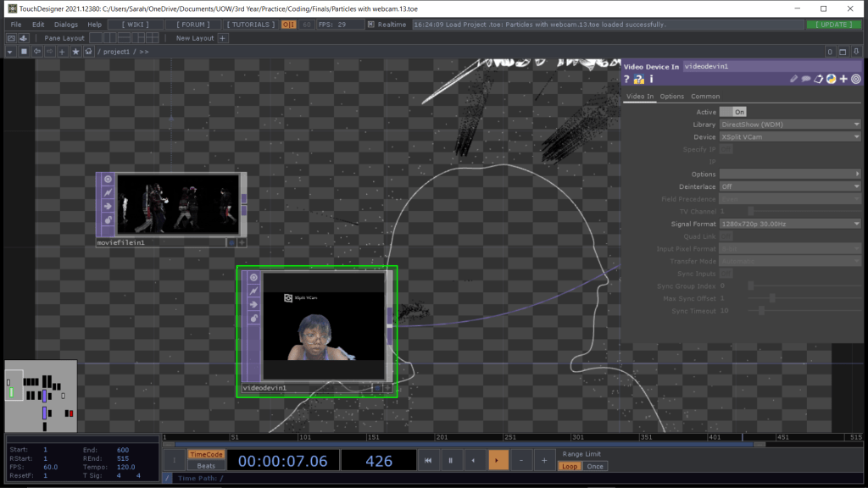Image resolution: width=868 pixels, height=488 pixels.
Task: Open the Library dropdown DirectShow (WDM)
Action: point(790,125)
